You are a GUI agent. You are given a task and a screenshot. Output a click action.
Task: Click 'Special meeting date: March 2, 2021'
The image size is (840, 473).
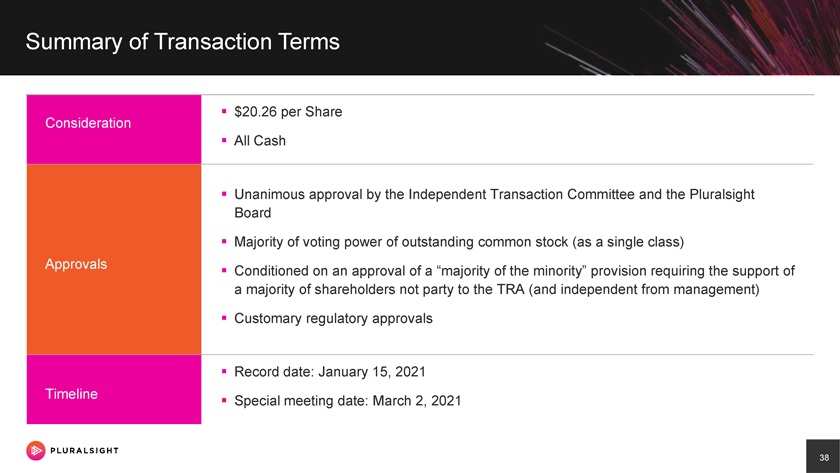pos(347,401)
